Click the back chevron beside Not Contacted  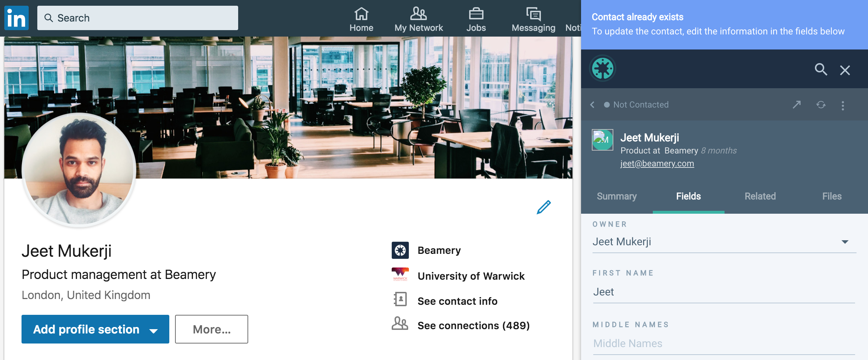593,105
